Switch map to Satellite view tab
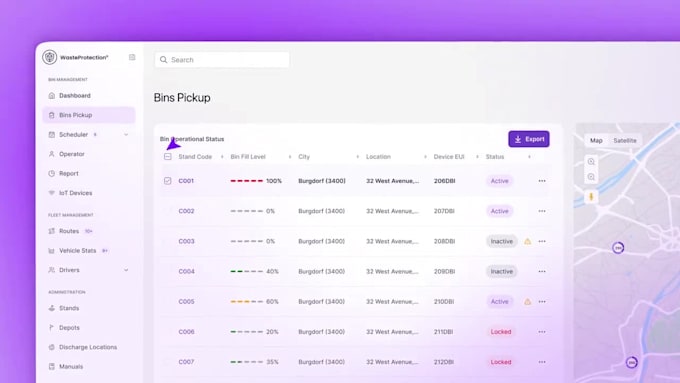Screen dimensions: 680x383 (x=625, y=141)
